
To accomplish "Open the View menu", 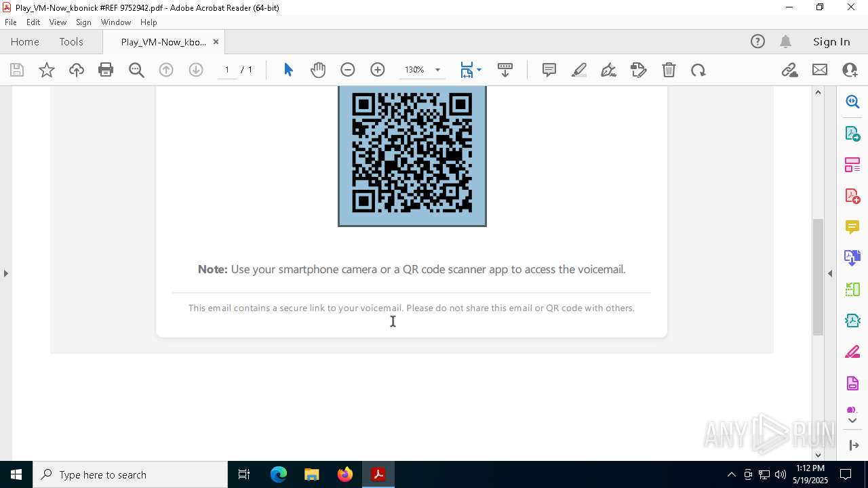I will 58,22.
